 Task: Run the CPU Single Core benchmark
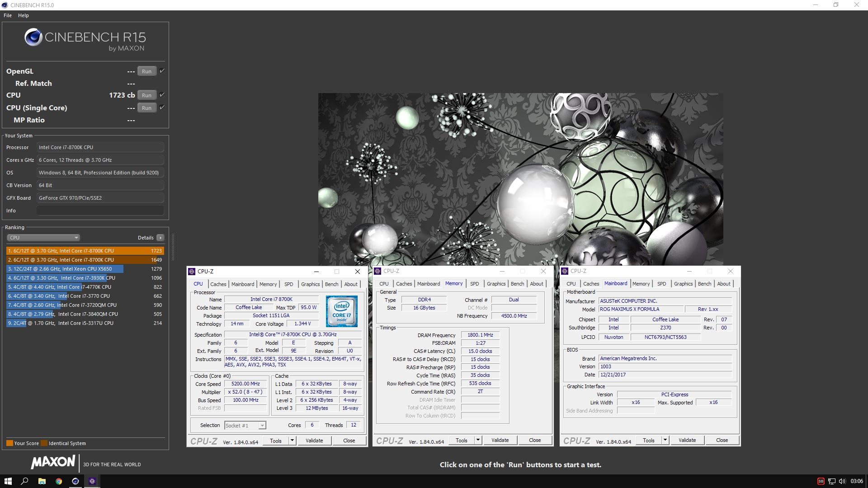pyautogui.click(x=146, y=108)
